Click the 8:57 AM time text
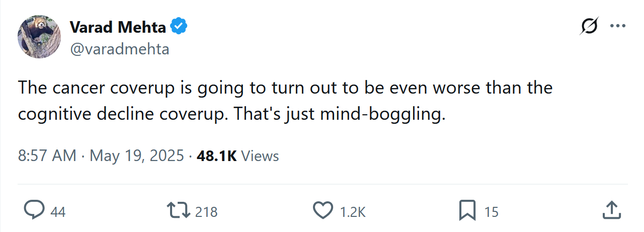Image resolution: width=644 pixels, height=232 pixels. pyautogui.click(x=47, y=156)
